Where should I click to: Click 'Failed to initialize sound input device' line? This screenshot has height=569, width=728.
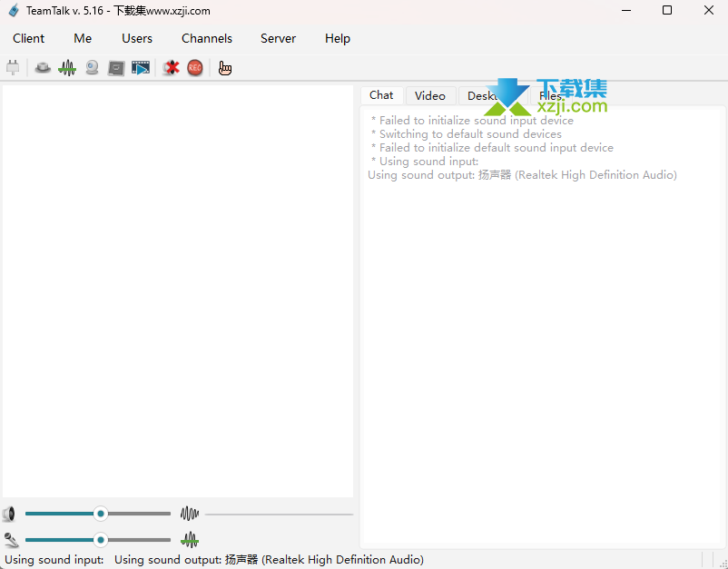click(x=472, y=121)
